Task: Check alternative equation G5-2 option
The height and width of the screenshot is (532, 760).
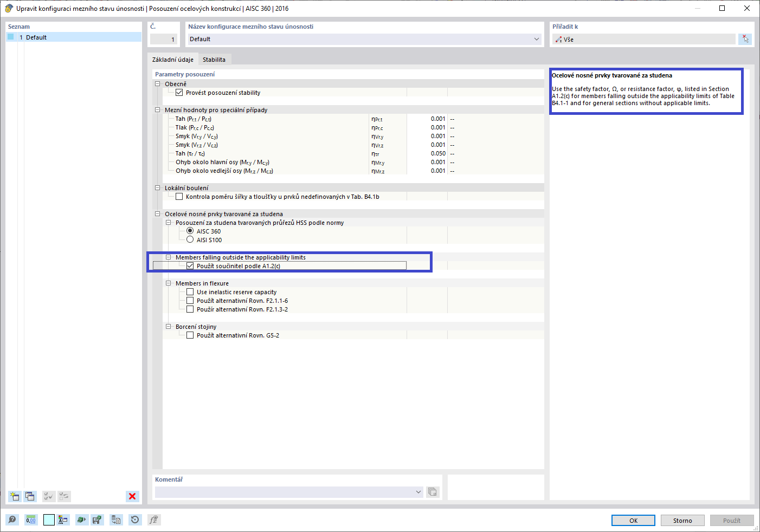Action: click(190, 335)
